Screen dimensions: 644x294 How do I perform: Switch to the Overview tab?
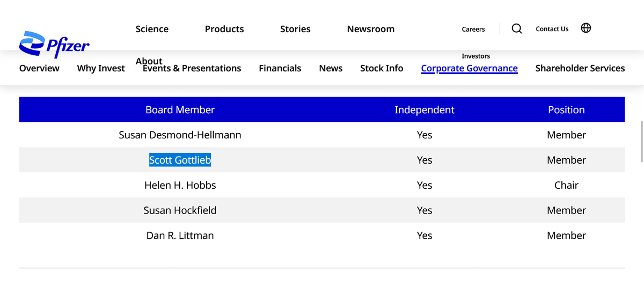click(39, 68)
